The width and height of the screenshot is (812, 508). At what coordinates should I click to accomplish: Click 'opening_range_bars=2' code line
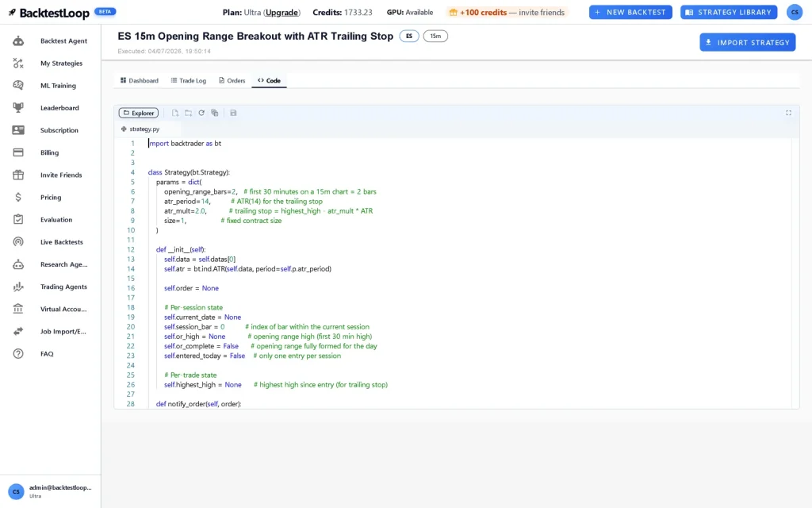270,192
